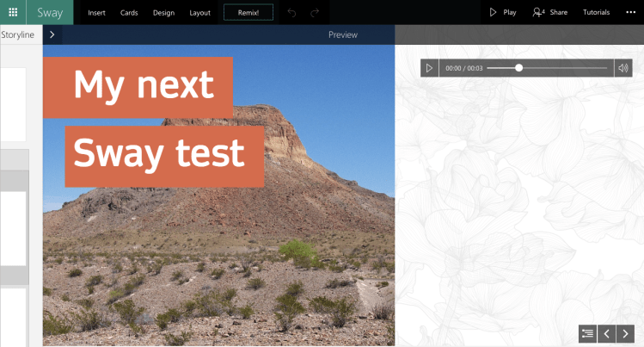
Task: Open the Cards menu
Action: click(129, 13)
